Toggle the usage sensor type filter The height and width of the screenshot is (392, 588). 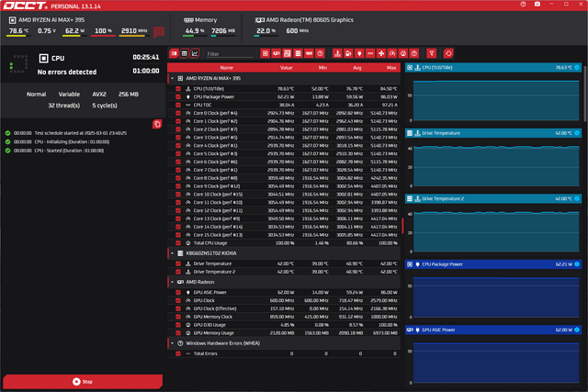click(x=402, y=53)
